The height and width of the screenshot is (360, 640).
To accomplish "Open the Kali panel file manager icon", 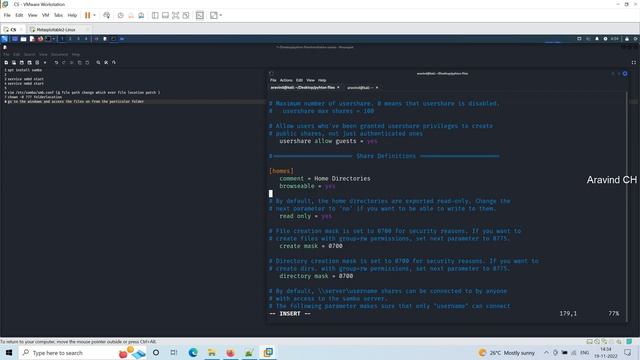I will point(23,39).
